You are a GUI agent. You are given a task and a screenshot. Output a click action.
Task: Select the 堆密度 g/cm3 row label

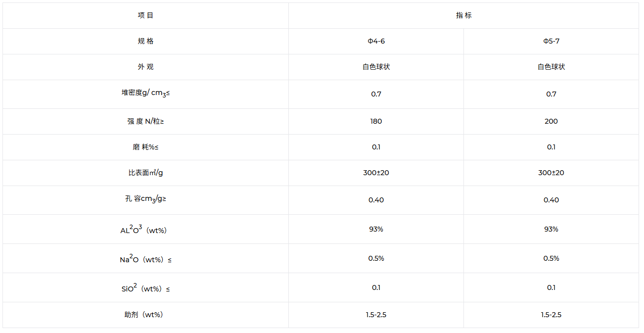[146, 93]
